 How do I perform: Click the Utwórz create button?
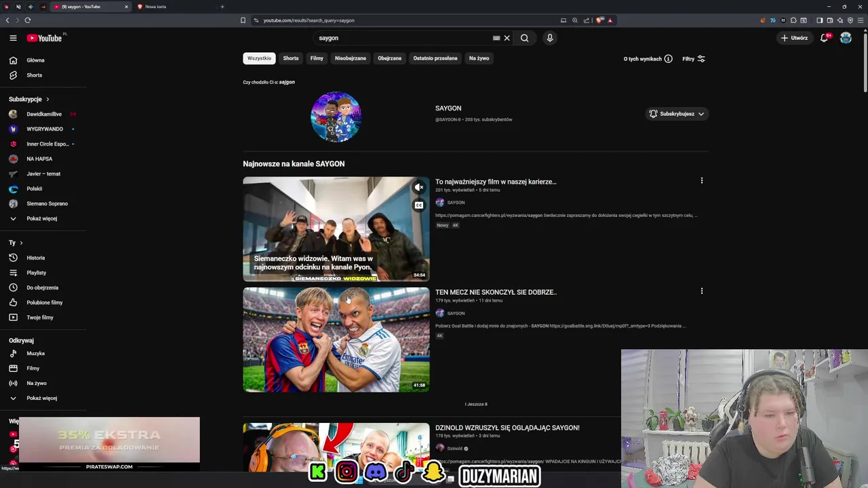[795, 38]
